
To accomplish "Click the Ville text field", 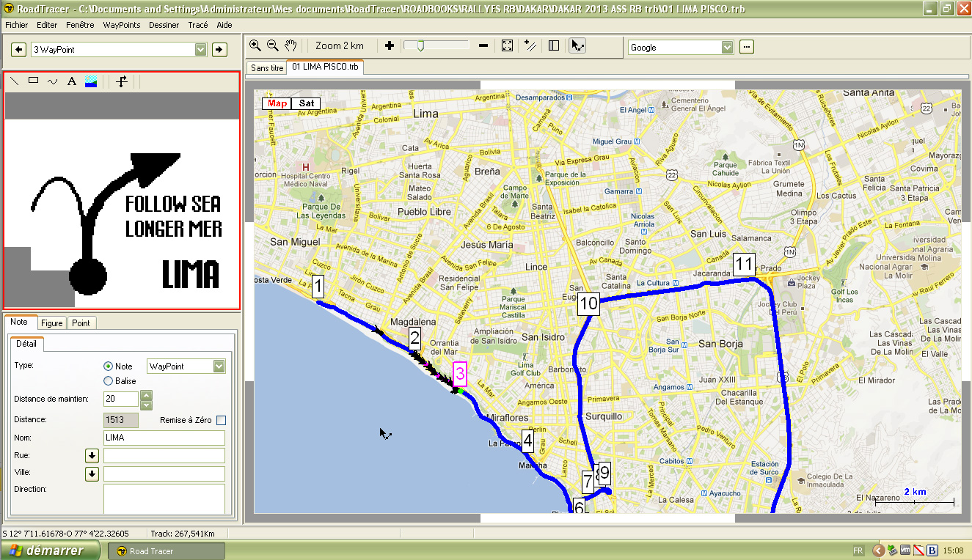I will coord(164,474).
